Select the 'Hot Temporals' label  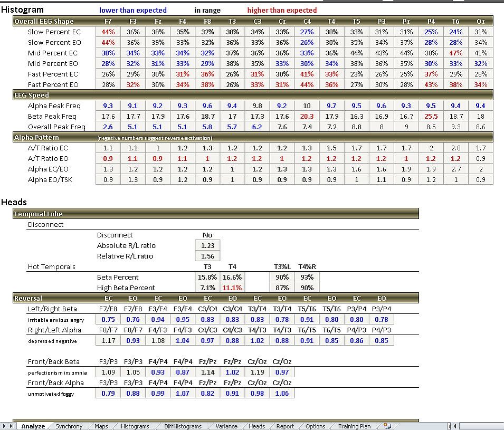tap(51, 267)
